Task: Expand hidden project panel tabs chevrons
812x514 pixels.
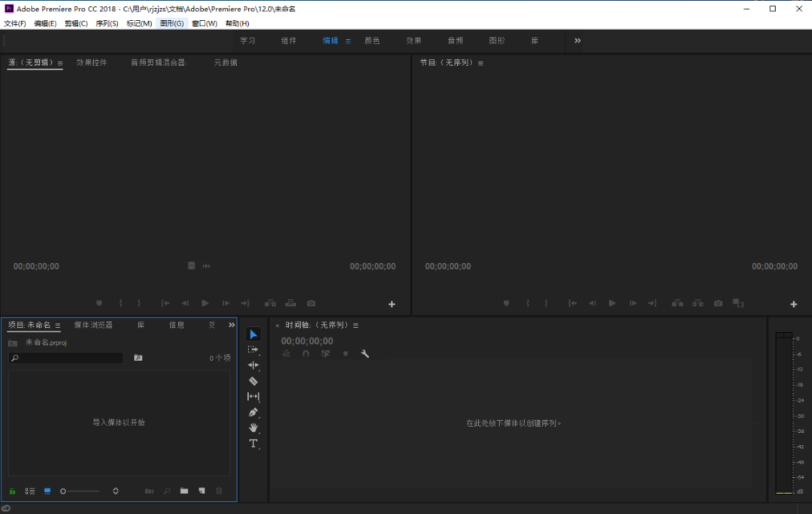Action: [x=232, y=325]
